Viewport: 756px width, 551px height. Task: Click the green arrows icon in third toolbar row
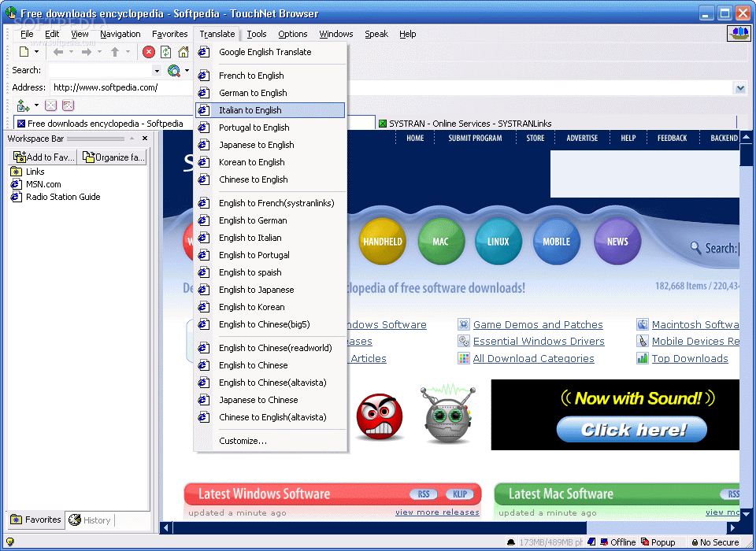click(x=23, y=105)
